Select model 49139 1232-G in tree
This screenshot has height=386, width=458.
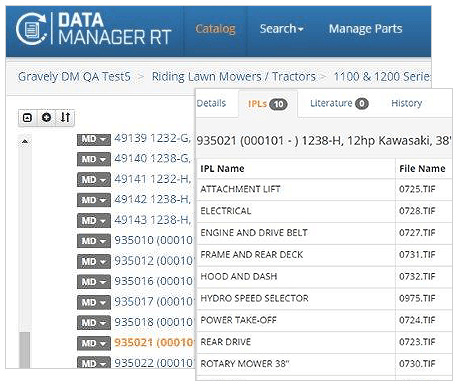coord(153,138)
